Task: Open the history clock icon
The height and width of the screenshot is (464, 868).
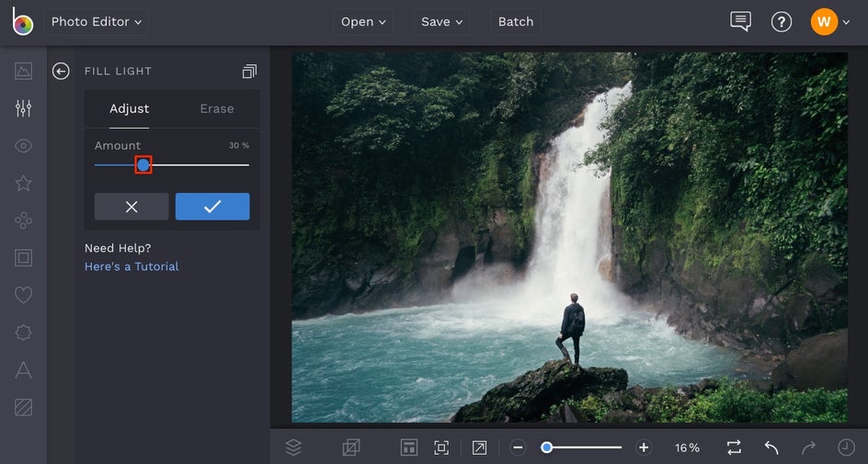Action: 846,447
